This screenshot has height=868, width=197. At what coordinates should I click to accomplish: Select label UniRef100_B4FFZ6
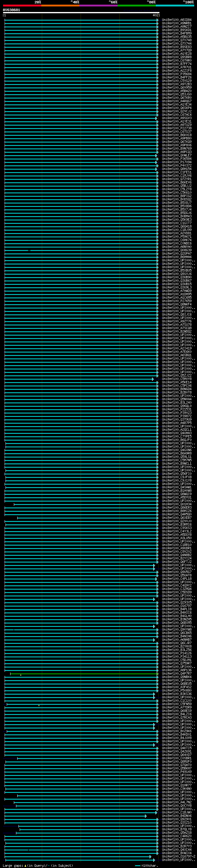coord(177,78)
